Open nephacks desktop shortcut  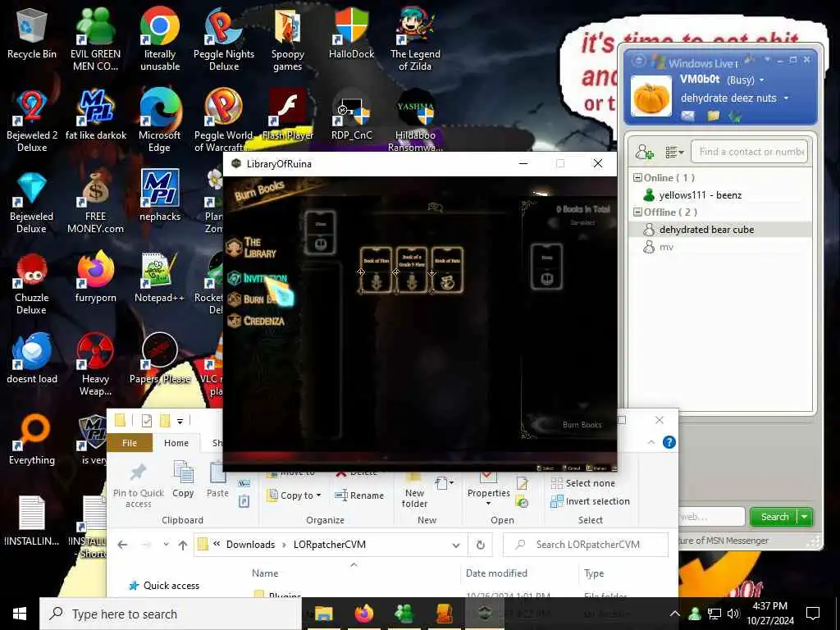pyautogui.click(x=160, y=196)
